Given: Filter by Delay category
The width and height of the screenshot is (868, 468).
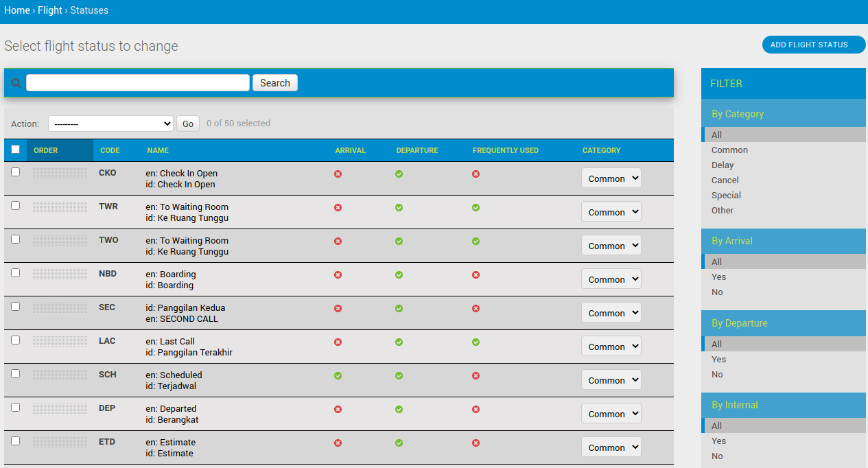Looking at the screenshot, I should (x=723, y=165).
